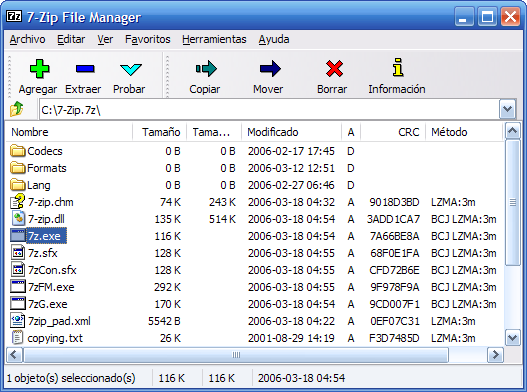Expand the address path dropdown
The image size is (527, 392).
coord(507,109)
